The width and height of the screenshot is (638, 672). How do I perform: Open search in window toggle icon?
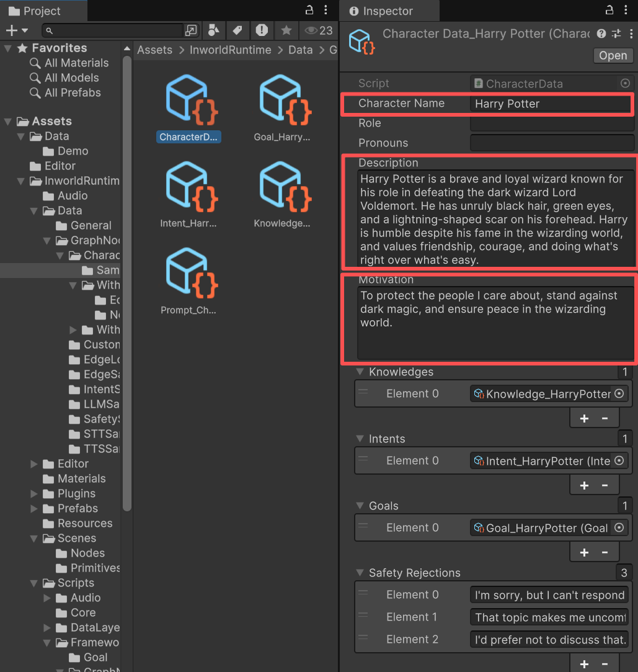click(x=191, y=30)
